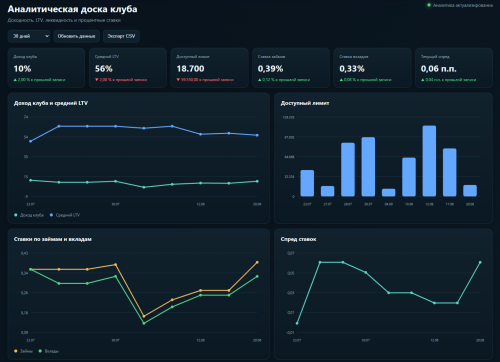Click the shortest bar labeled 04.08

[x=389, y=193]
